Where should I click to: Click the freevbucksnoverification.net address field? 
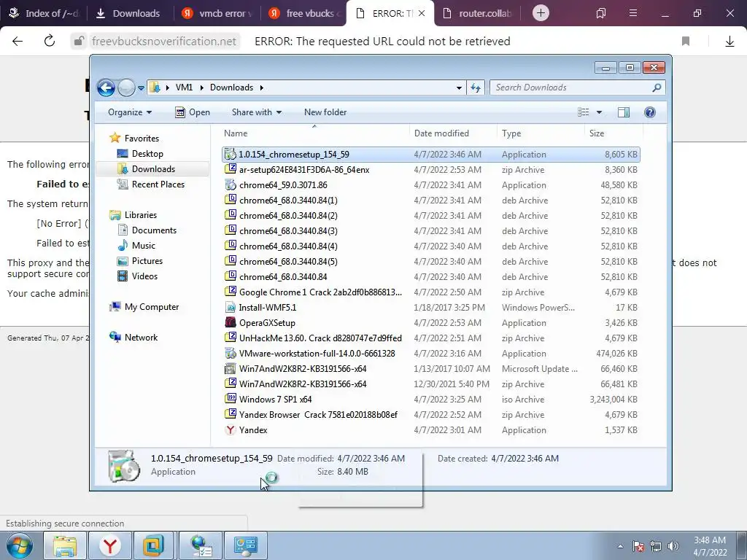click(x=164, y=42)
